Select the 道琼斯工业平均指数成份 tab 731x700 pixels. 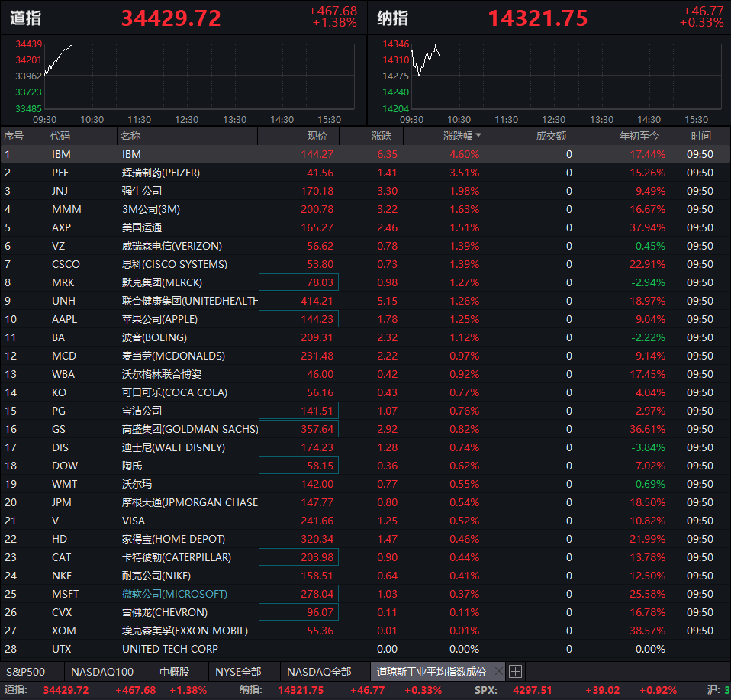coord(431,672)
